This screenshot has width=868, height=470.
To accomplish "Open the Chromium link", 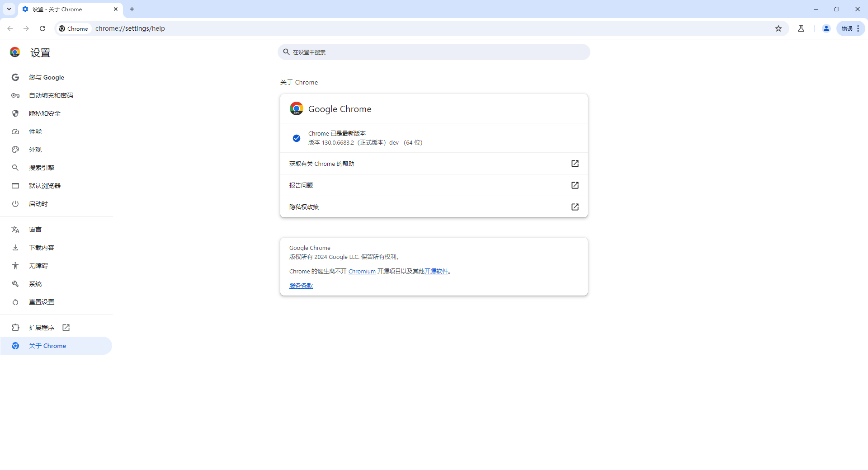I will (362, 271).
